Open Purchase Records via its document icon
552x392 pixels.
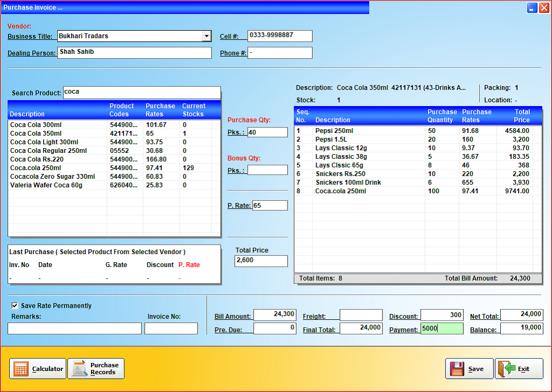[80, 368]
